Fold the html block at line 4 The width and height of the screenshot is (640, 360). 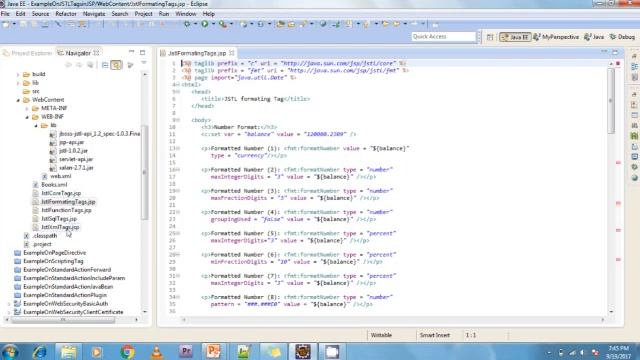pos(178,85)
